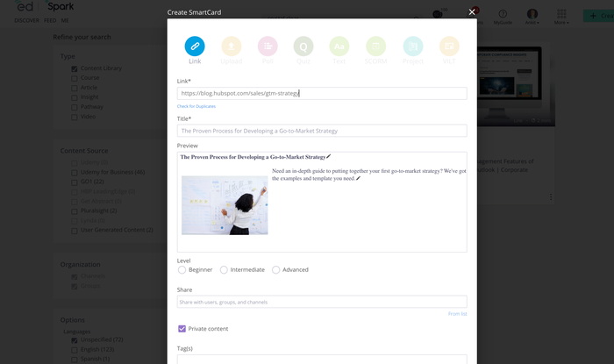This screenshot has height=364, width=614.
Task: Close the Create SmartCard dialog
Action: point(472,12)
